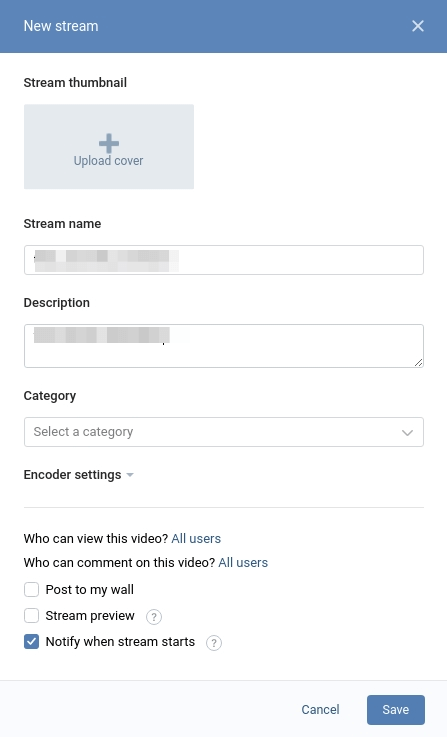Image resolution: width=447 pixels, height=737 pixels.
Task: Change who can view: All users
Action: tap(196, 538)
